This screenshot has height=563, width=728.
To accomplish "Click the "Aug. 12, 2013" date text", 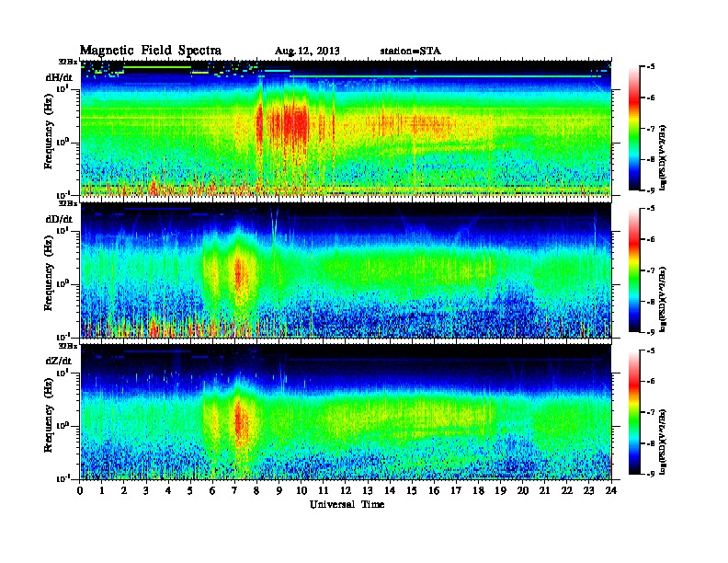I will 307,51.
